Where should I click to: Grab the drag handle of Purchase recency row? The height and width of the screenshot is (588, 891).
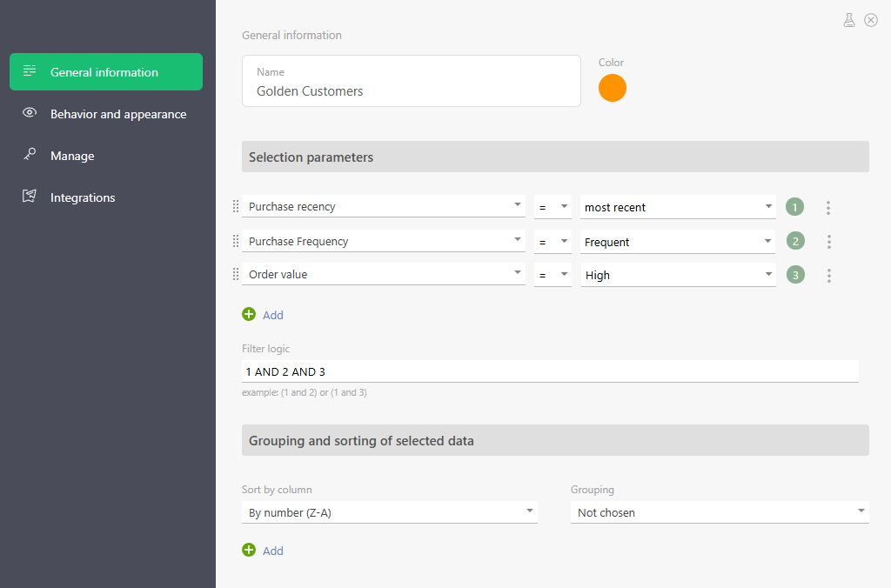click(235, 207)
